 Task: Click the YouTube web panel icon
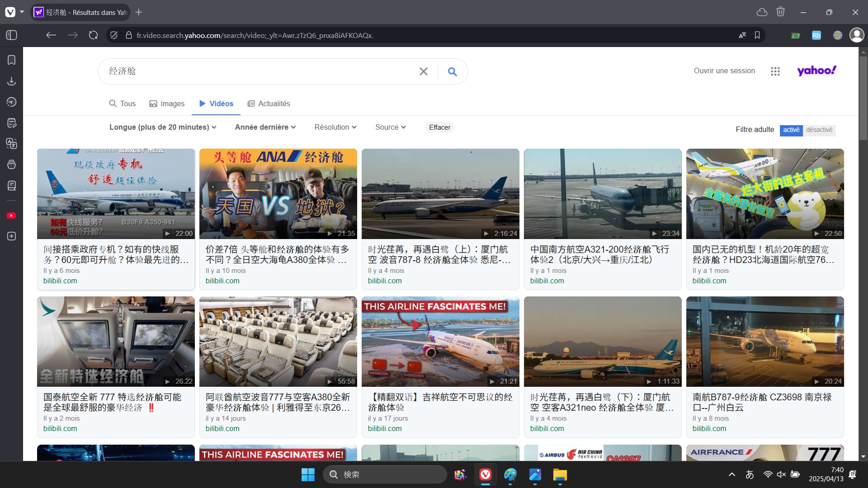[x=12, y=216]
